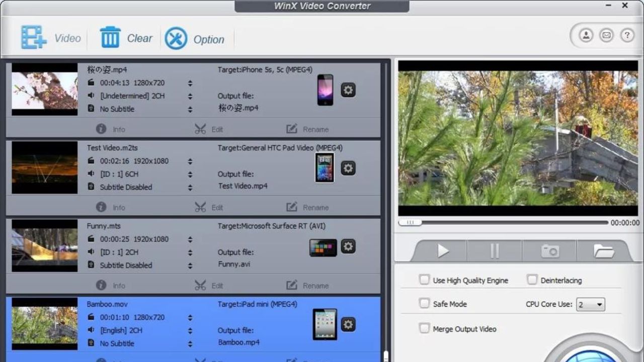
Task: Click the email envelope icon at top right
Action: (607, 35)
